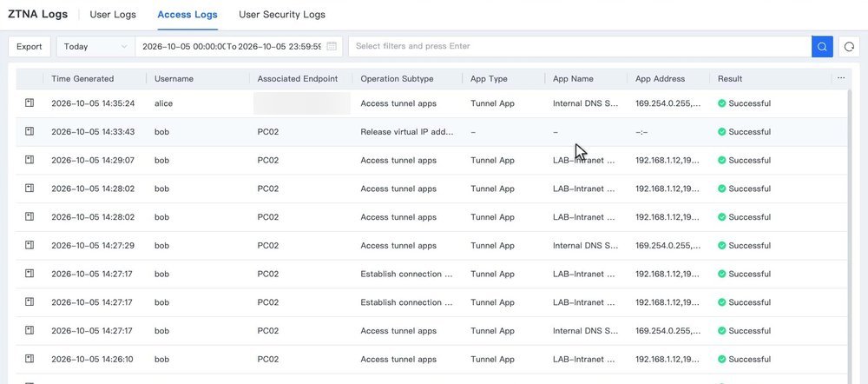Screen dimensions: 868x384
Task: Click the Export button
Action: click(x=30, y=47)
